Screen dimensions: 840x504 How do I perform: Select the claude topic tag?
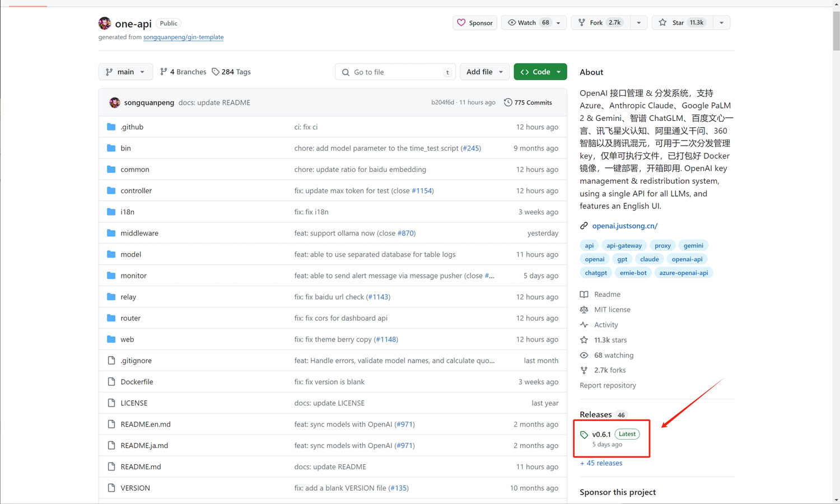649,259
